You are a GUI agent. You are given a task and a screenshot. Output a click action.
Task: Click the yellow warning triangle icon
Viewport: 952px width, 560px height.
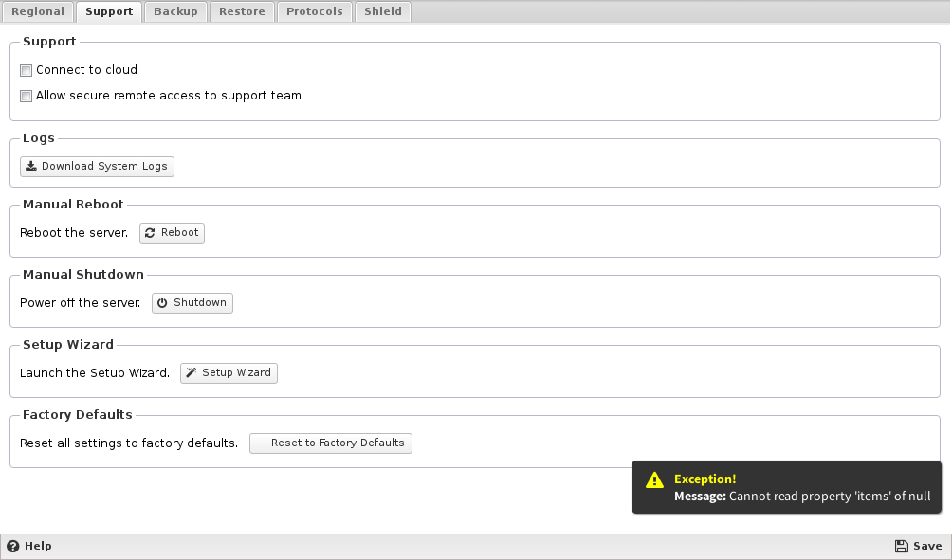[x=654, y=480]
